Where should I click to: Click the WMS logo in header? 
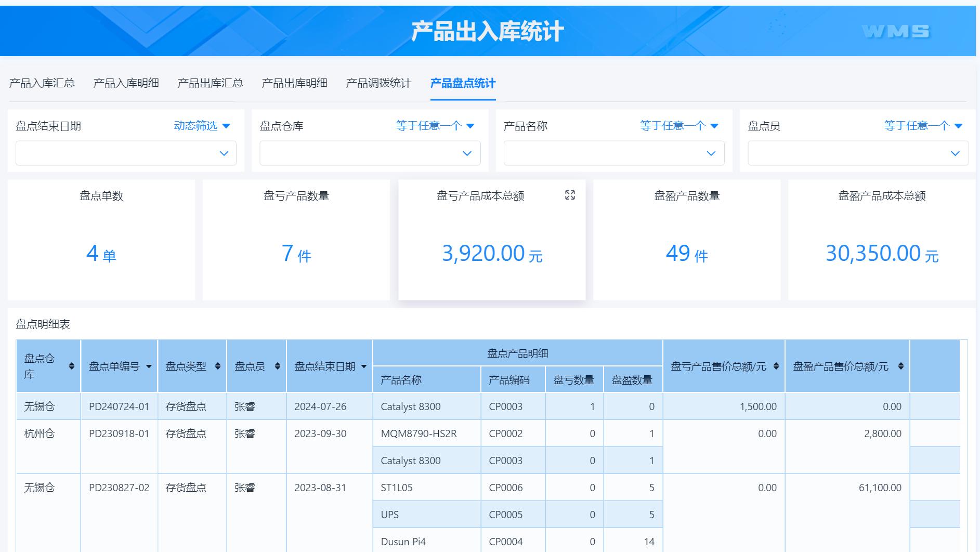[895, 32]
